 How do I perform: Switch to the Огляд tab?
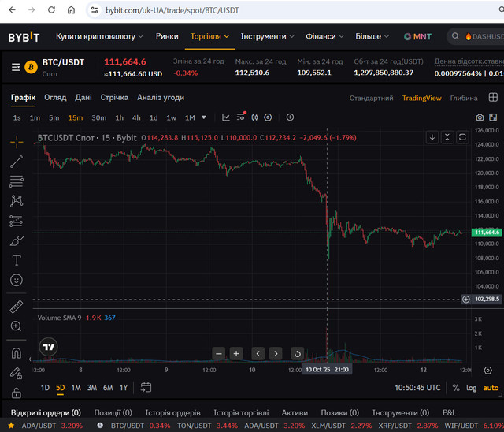(55, 98)
